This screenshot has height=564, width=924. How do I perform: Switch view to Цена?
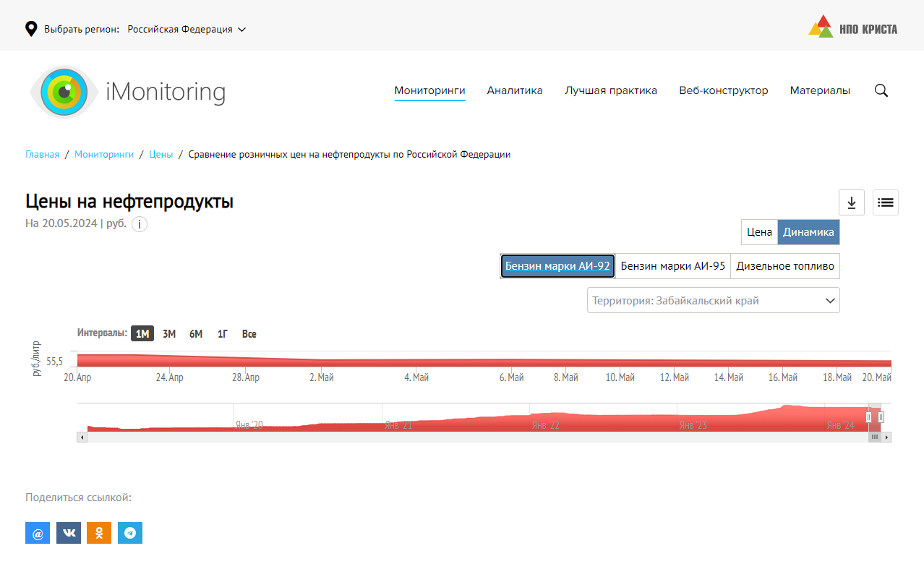(759, 232)
